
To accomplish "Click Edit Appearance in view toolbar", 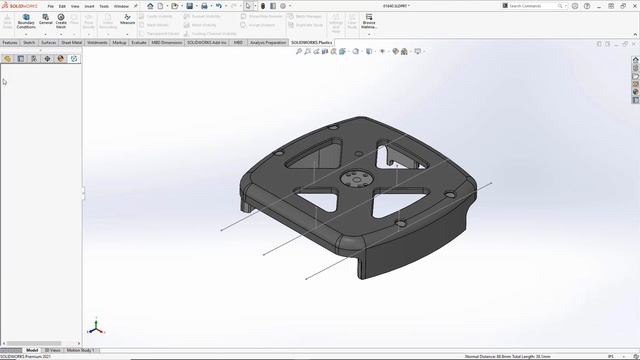I will pos(395,51).
